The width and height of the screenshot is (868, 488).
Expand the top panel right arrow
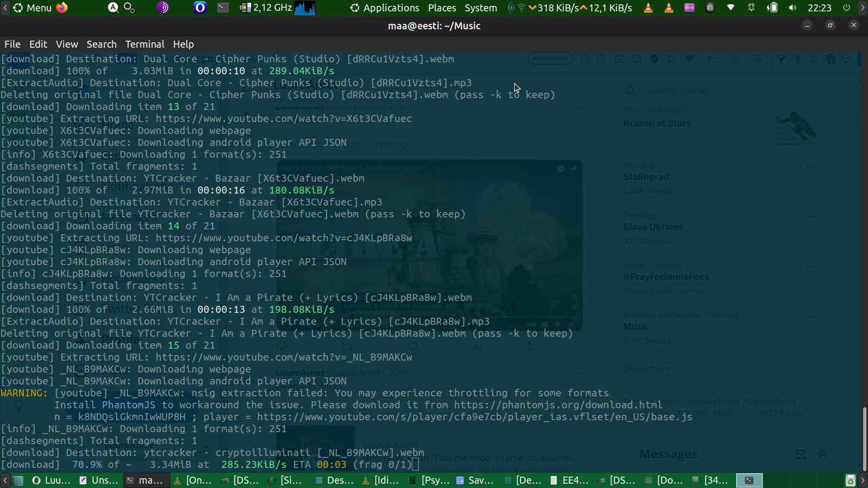863,8
